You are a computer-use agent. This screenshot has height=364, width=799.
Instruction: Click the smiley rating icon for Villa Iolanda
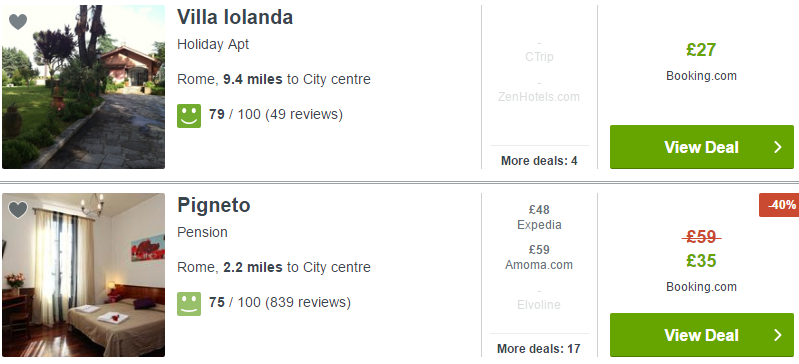[x=189, y=116]
